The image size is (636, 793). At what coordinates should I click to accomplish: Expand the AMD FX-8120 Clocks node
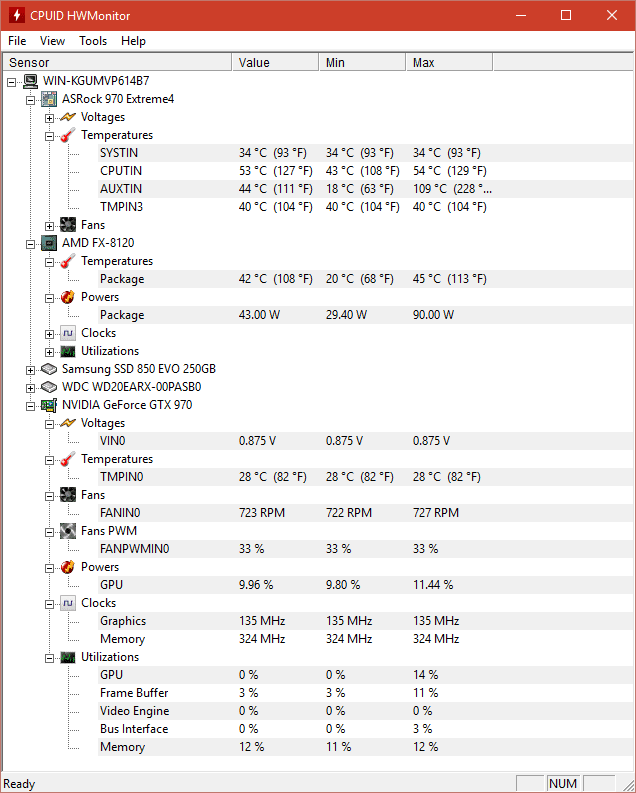pyautogui.click(x=50, y=333)
